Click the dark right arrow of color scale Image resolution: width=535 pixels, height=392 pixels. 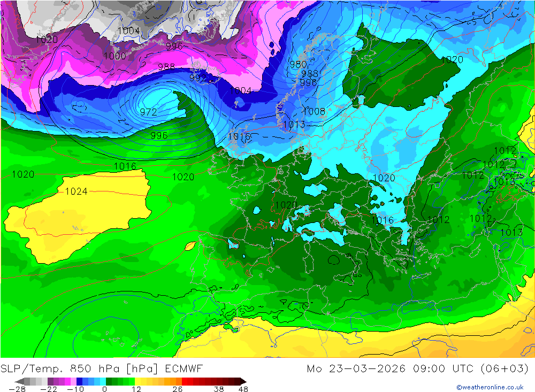243,381
